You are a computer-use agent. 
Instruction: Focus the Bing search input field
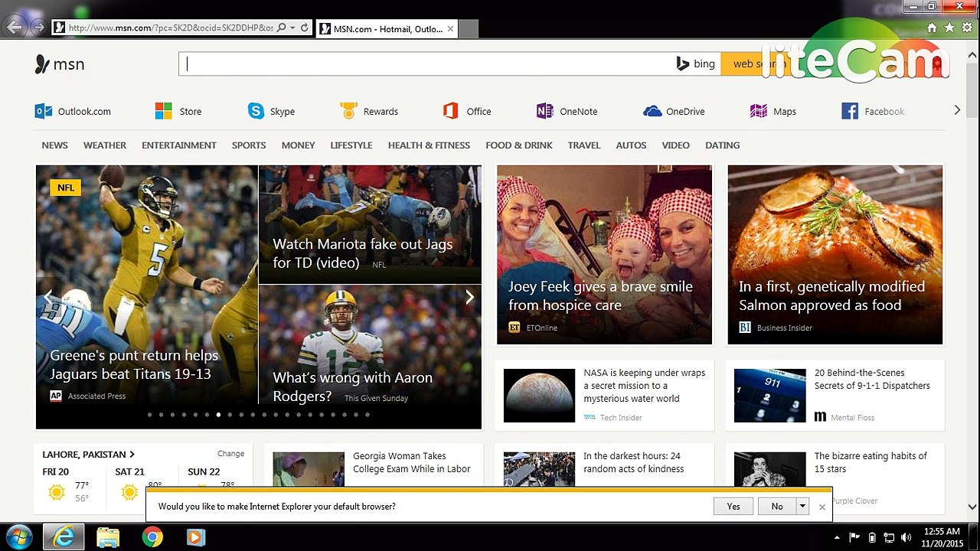point(426,64)
